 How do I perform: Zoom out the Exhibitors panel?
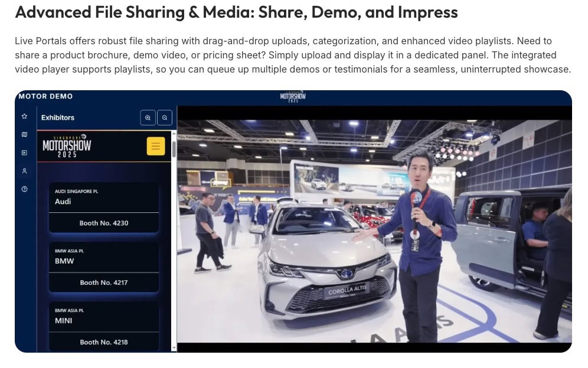[x=165, y=117]
